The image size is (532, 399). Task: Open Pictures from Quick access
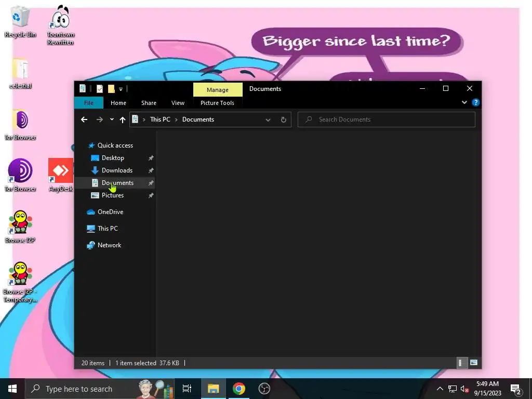coord(113,195)
